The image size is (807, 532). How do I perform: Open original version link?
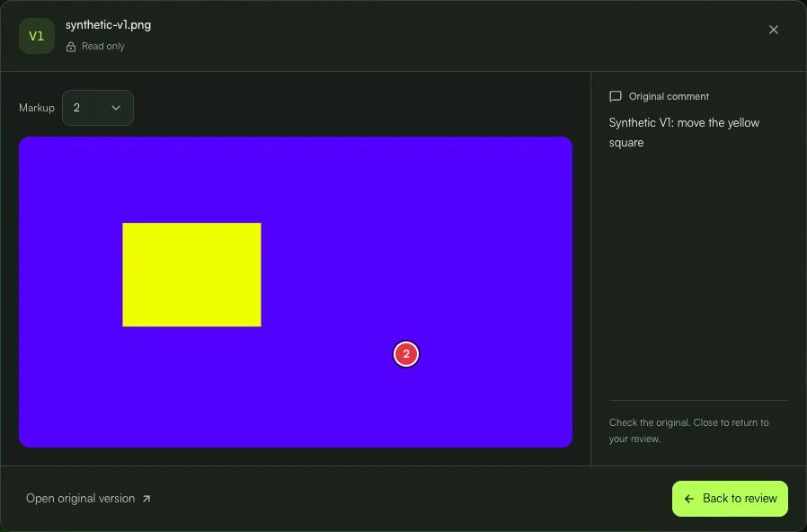click(x=88, y=498)
